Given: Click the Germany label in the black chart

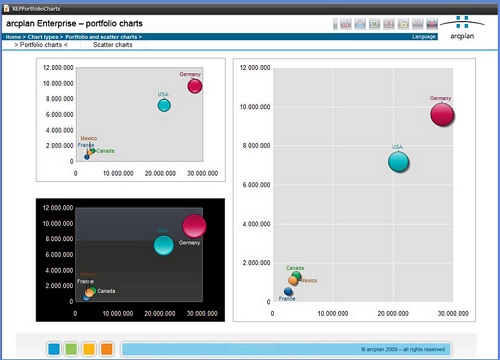Looking at the screenshot, I should pos(189,243).
